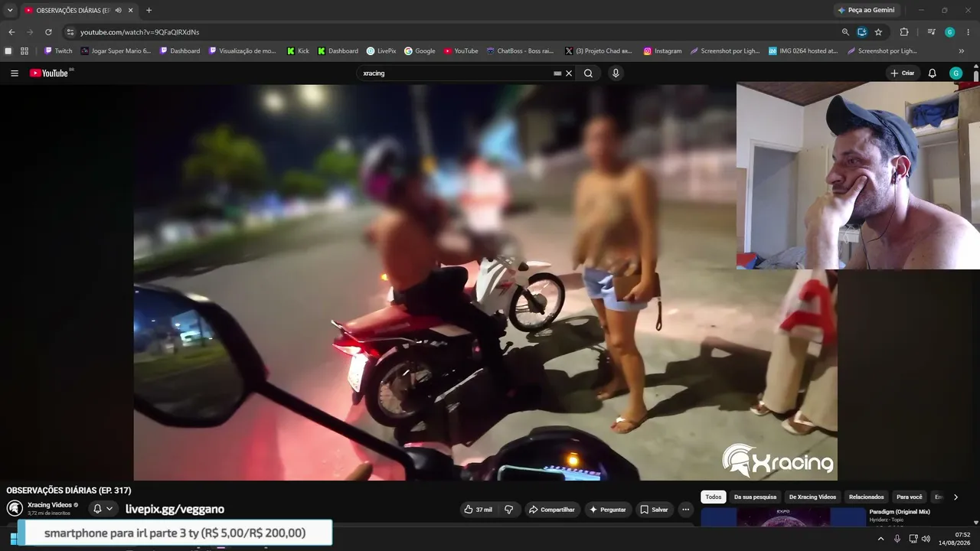Screen dimensions: 980x551
Task: Open the on-screen keyboard in search box
Action: (x=557, y=73)
